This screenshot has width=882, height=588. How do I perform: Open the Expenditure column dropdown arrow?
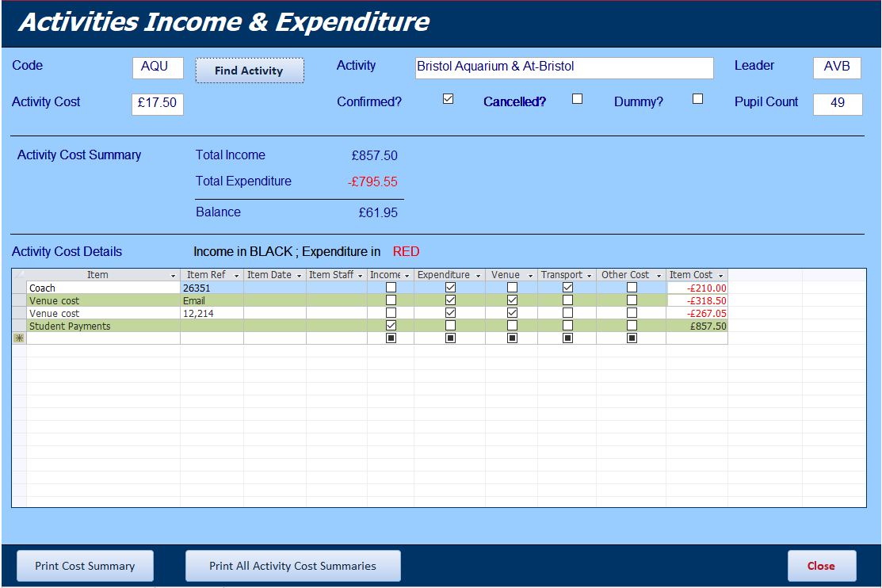point(478,275)
